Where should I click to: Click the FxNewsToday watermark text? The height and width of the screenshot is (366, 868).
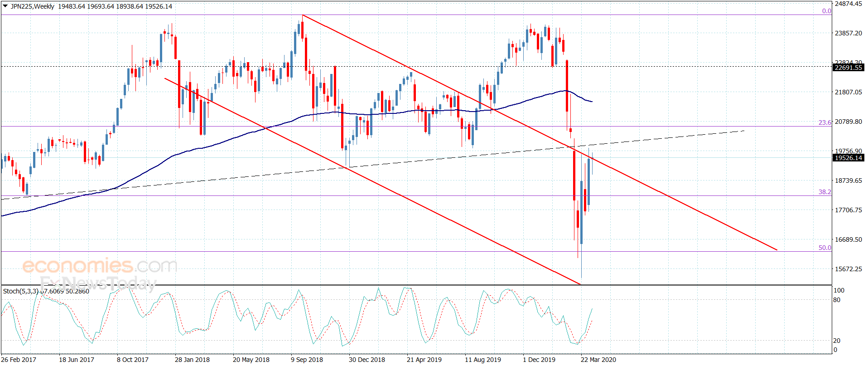click(98, 283)
